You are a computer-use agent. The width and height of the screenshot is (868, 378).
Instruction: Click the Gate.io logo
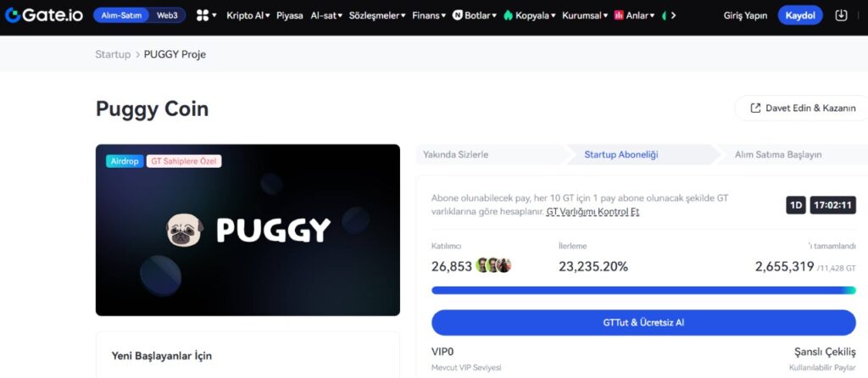tap(44, 15)
